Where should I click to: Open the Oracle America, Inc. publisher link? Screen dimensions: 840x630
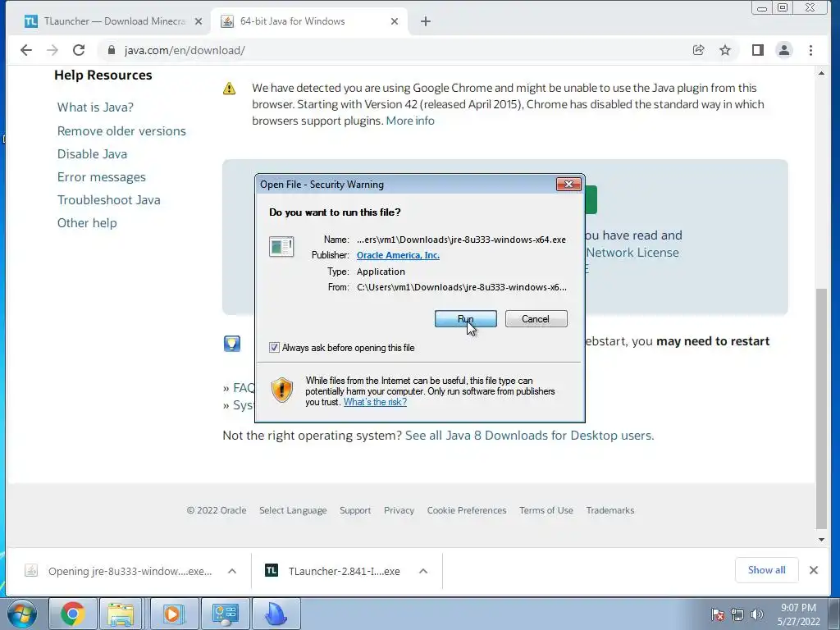pyautogui.click(x=398, y=255)
